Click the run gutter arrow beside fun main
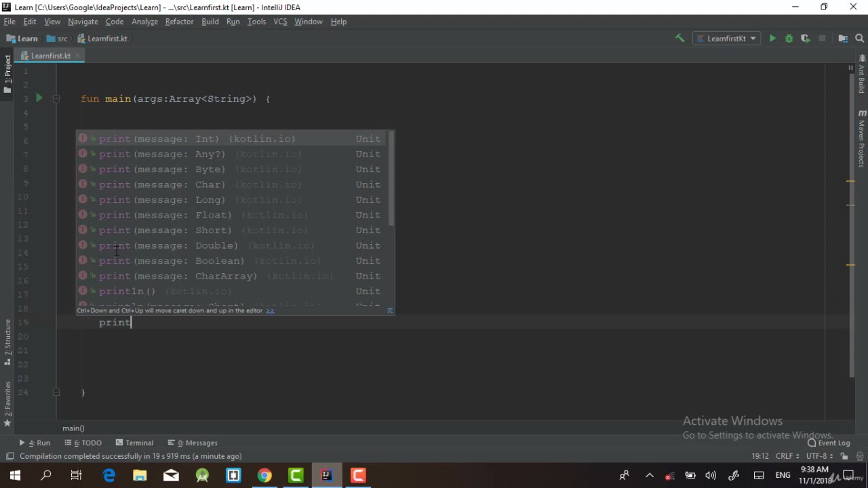Image resolution: width=868 pixels, height=488 pixels. (39, 98)
